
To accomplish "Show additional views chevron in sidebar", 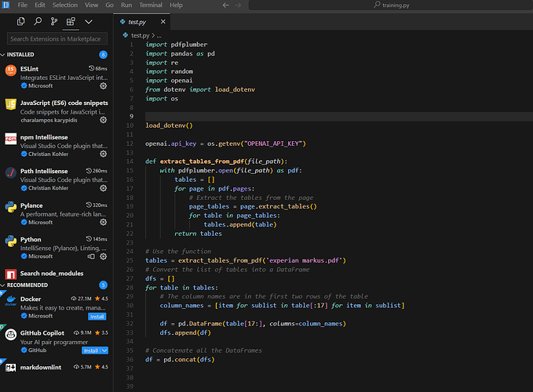I will click(x=89, y=22).
